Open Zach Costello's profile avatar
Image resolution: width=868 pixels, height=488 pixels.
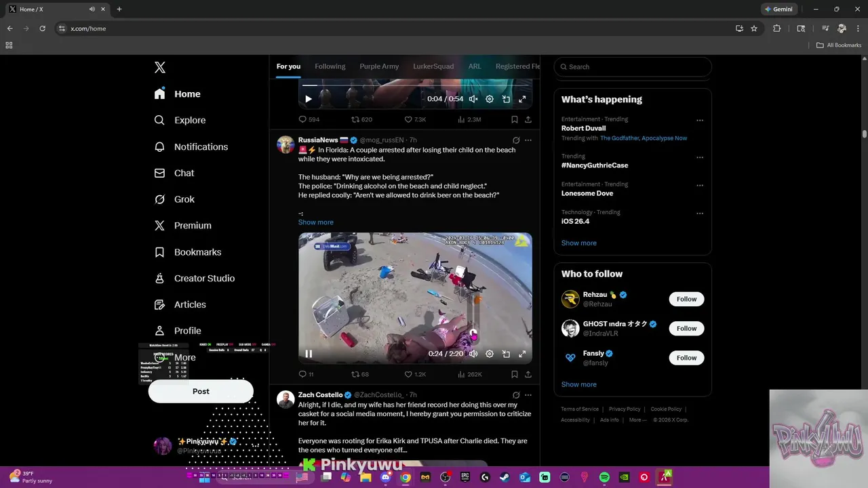(285, 399)
